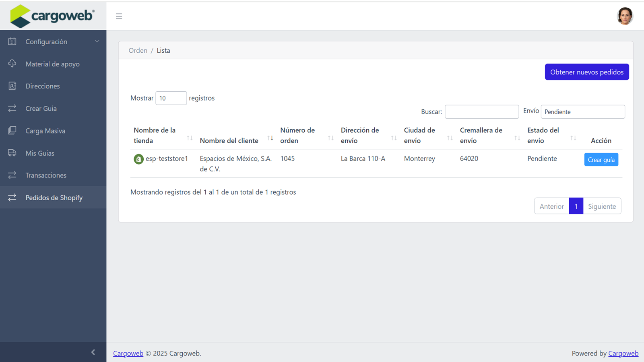Sort by Nombre de la tienda column
The image size is (644, 362).
point(163,136)
